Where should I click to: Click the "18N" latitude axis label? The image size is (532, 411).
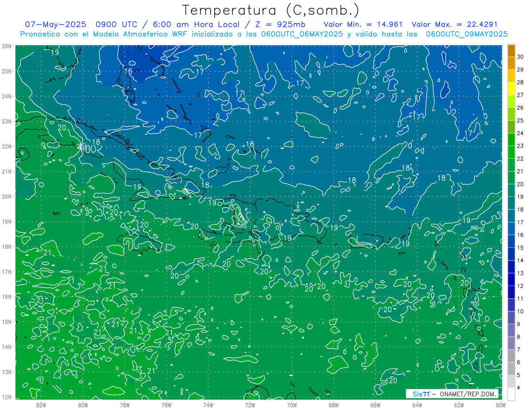click(7, 247)
